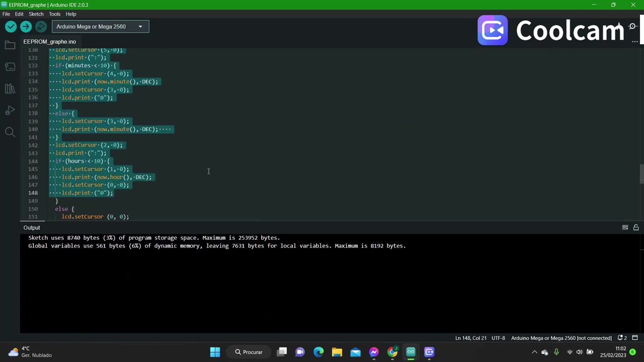The width and height of the screenshot is (644, 362).
Task: Toggle word wrap in Output panel
Action: [x=625, y=228]
